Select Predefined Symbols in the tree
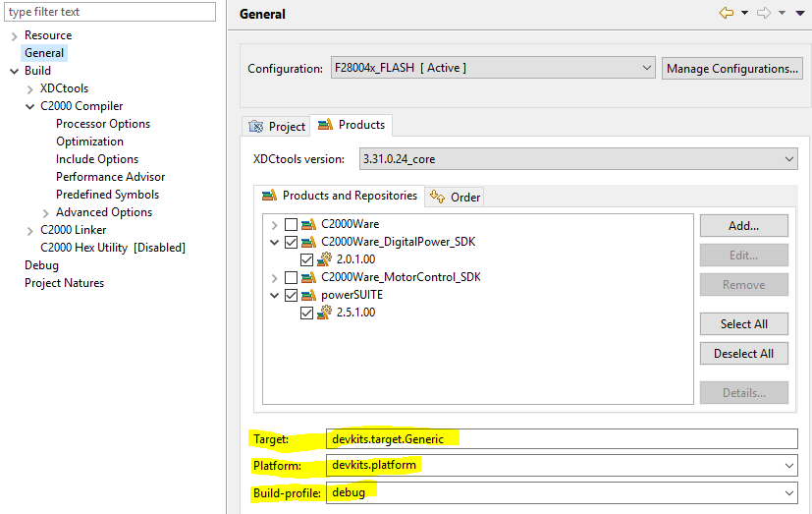This screenshot has height=514, width=812. [107, 195]
